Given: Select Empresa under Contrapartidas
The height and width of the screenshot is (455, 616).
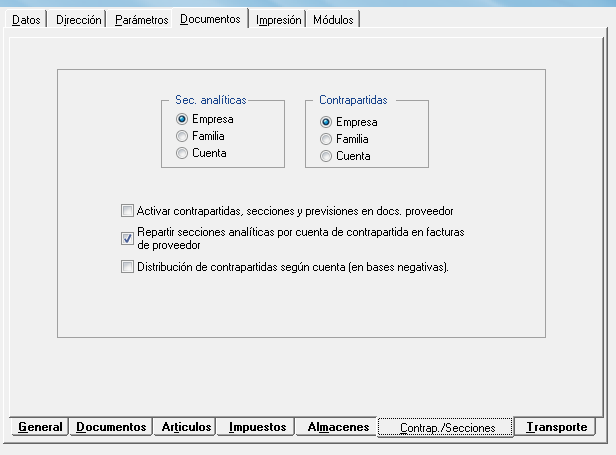Looking at the screenshot, I should [326, 122].
